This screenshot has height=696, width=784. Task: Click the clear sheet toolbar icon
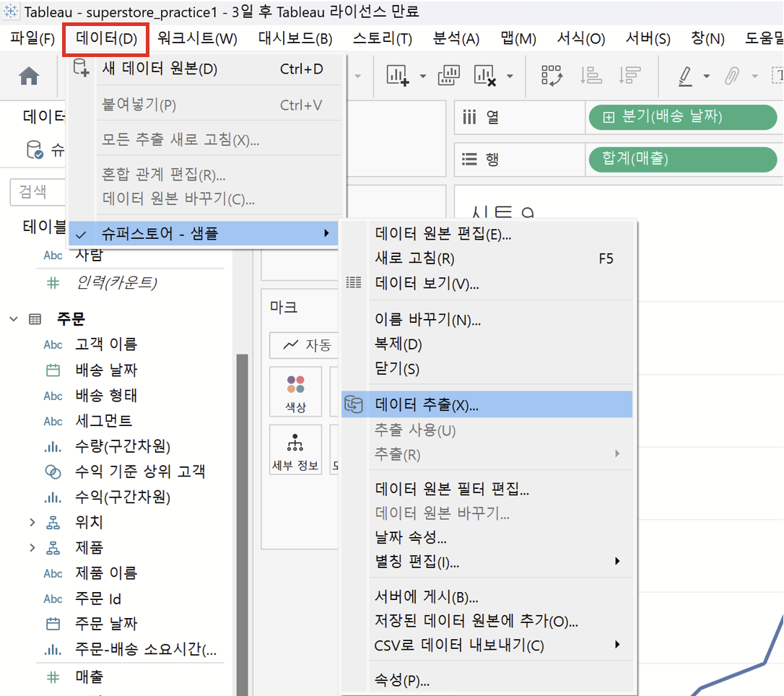485,76
